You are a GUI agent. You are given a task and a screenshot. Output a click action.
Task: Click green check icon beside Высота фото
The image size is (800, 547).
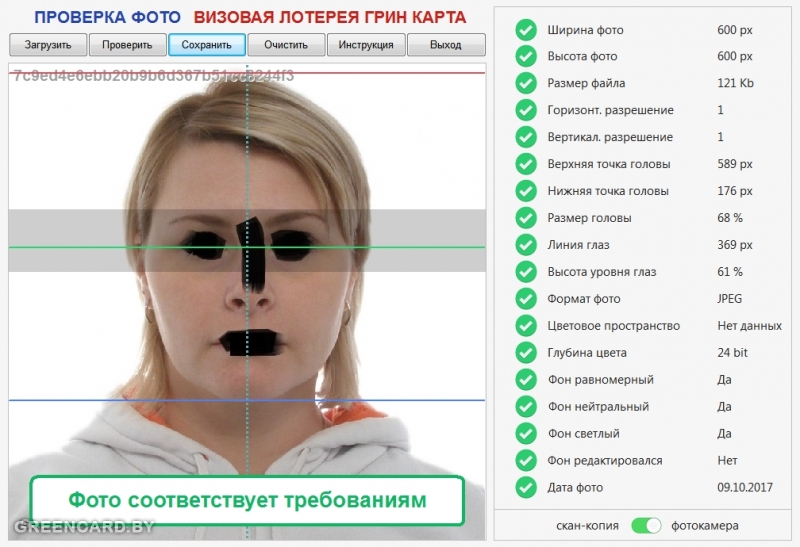526,57
